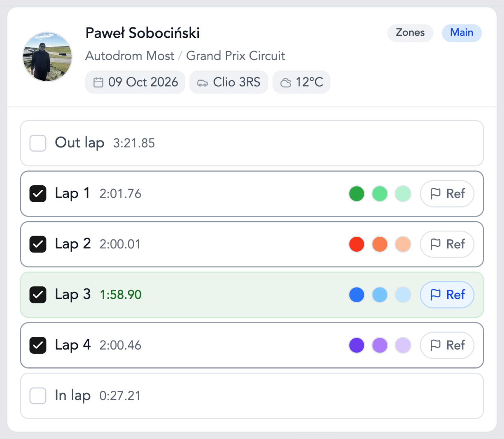Uncheck the Lap 1 checkbox

[x=38, y=194]
